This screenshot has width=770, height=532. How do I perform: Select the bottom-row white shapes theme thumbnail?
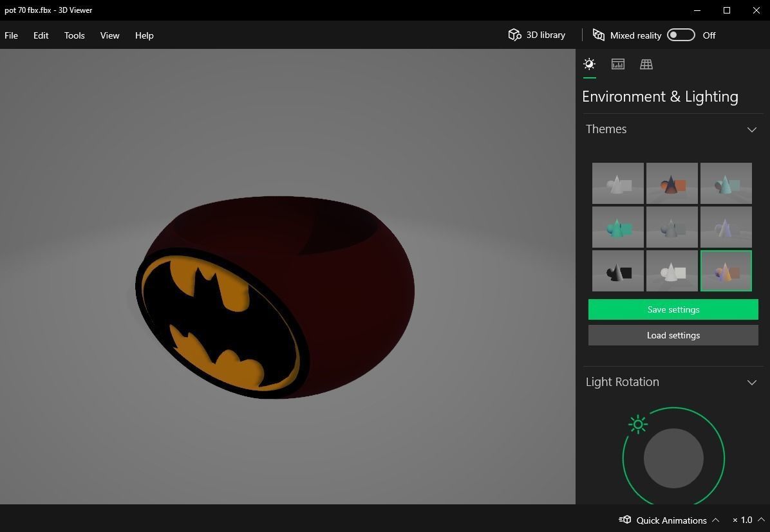(671, 271)
